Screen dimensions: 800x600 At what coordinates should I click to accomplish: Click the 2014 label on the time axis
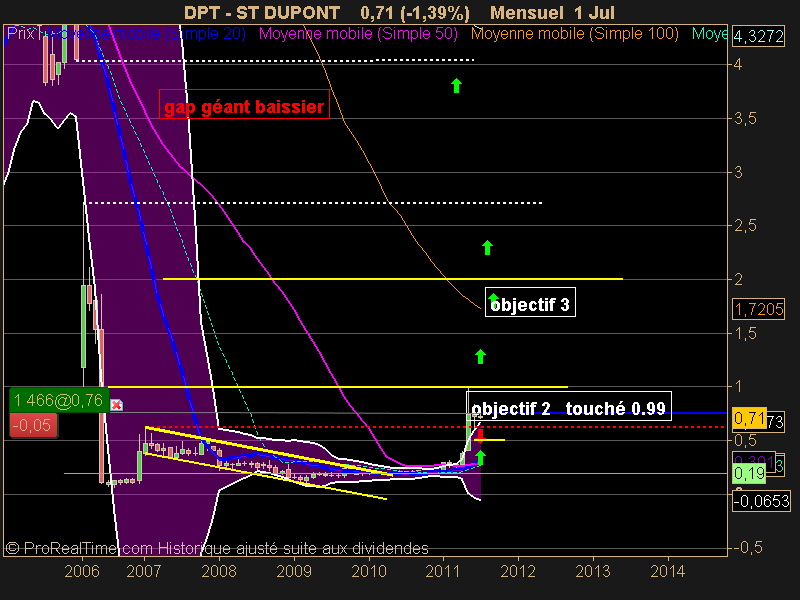tap(668, 570)
